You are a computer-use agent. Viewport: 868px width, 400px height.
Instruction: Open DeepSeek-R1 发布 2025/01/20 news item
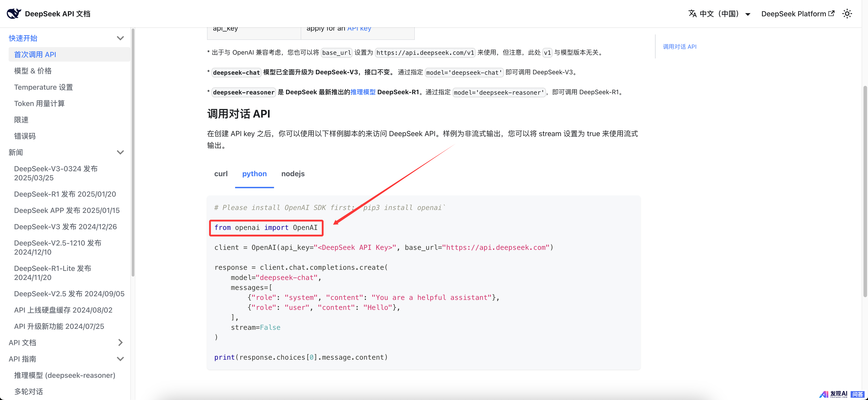point(65,194)
